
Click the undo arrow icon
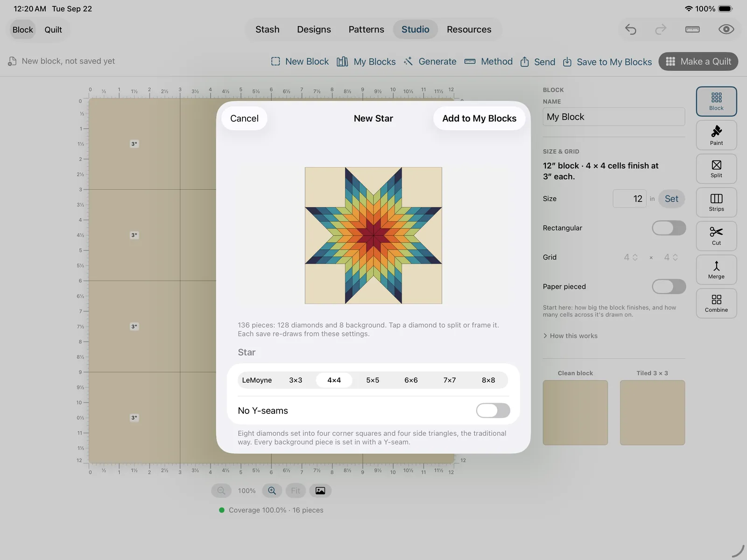tap(631, 29)
